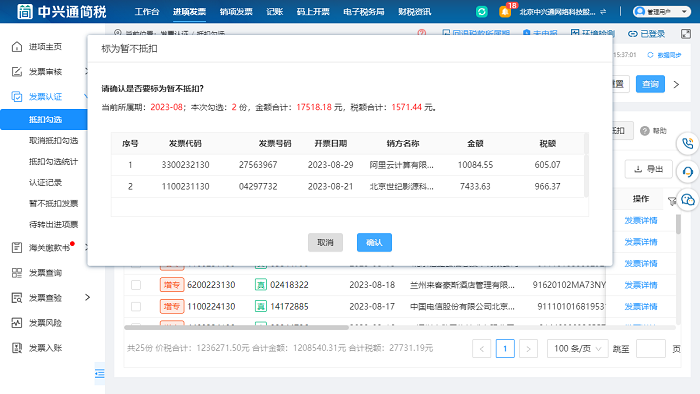Open 认证记录 in the sidebar
The image size is (700, 394).
[45, 182]
